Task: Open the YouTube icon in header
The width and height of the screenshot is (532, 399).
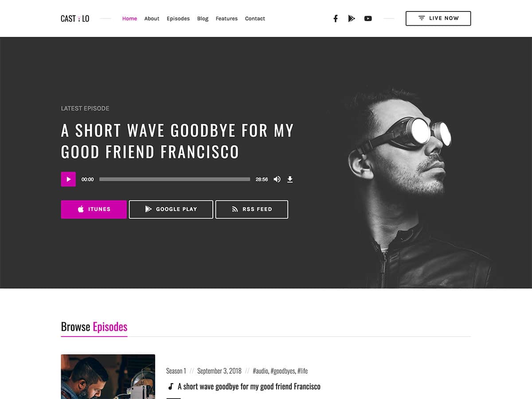Action: [x=368, y=19]
